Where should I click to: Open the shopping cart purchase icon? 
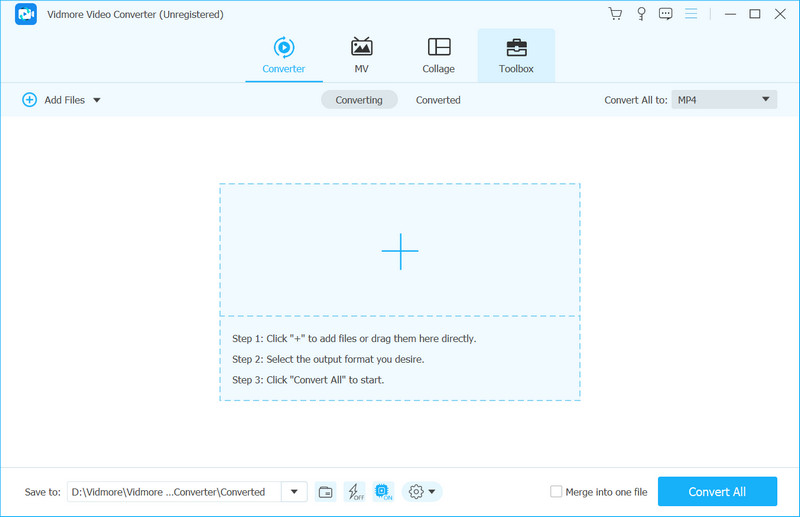(x=615, y=14)
